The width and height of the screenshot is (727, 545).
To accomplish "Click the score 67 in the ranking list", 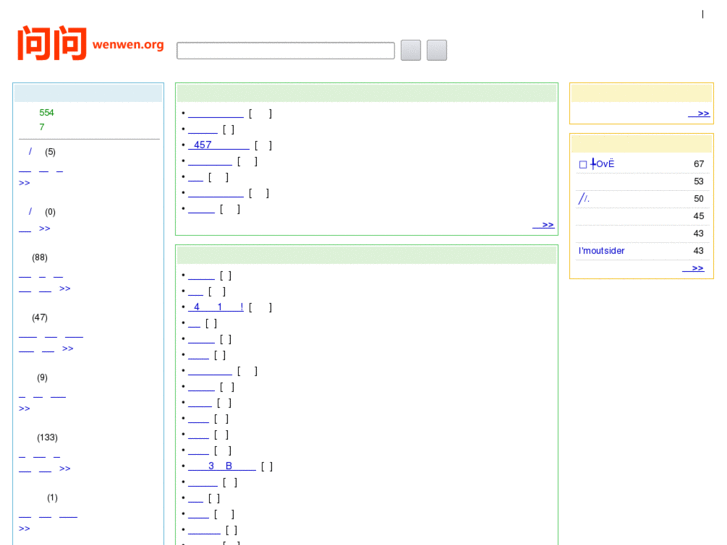I will (x=699, y=164).
